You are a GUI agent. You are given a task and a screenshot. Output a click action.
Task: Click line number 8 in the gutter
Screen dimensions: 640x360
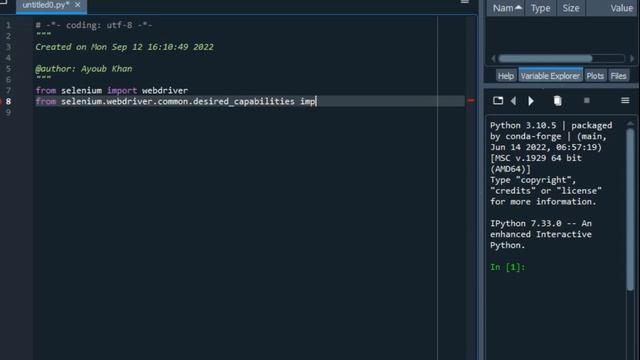8,101
